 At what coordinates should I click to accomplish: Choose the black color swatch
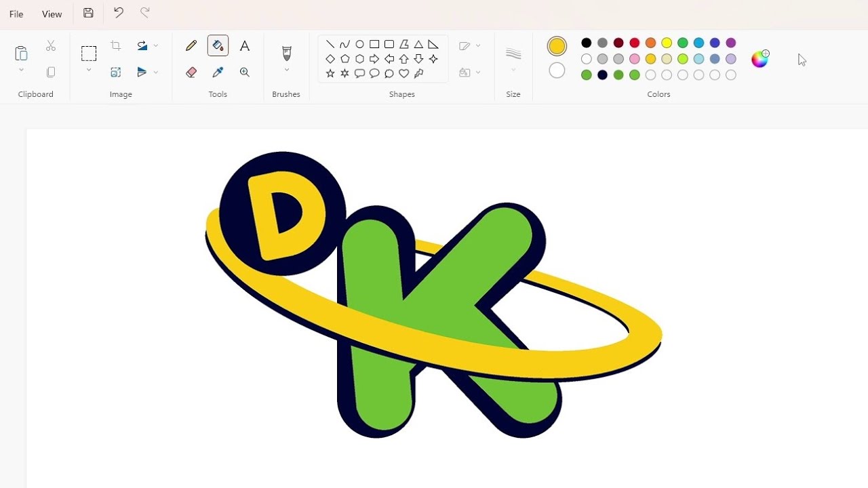(587, 43)
